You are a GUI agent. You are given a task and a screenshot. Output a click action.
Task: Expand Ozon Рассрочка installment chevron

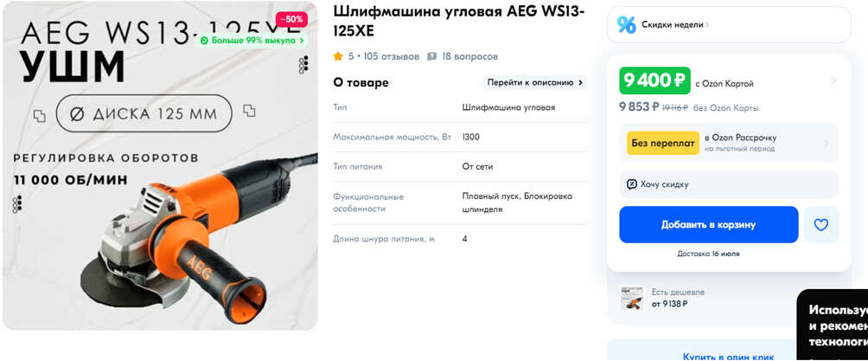[827, 143]
